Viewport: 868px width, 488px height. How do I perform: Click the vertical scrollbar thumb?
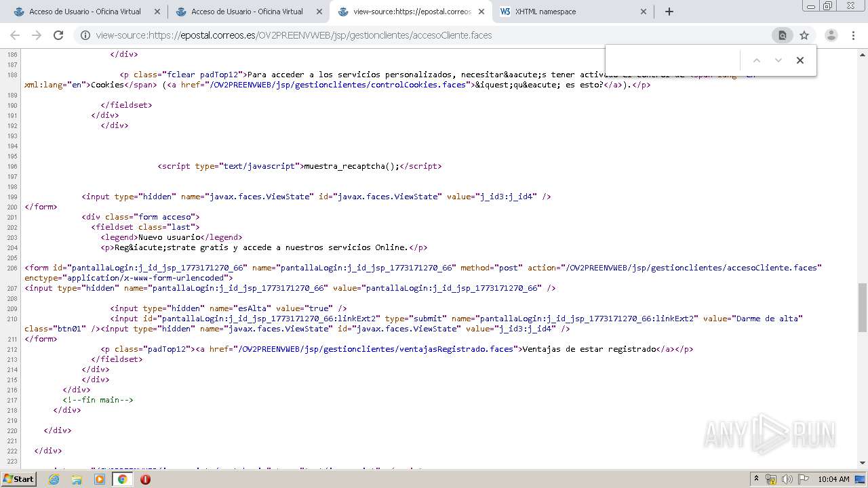(863, 307)
